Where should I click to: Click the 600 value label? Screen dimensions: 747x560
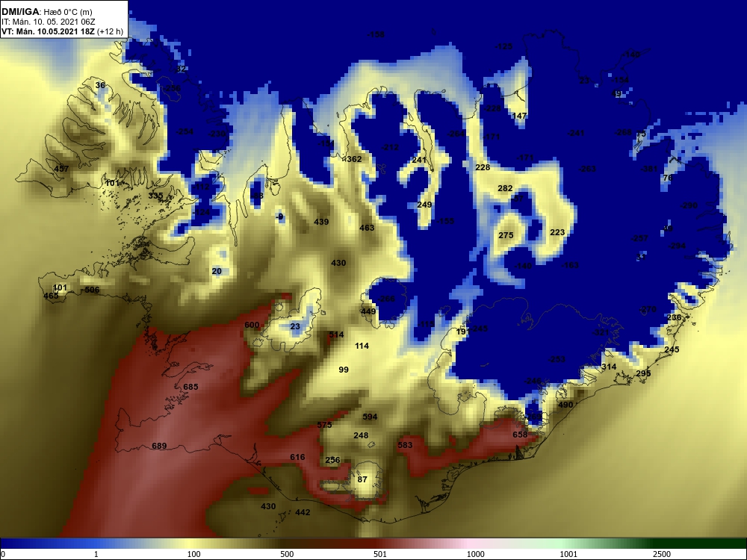pos(252,325)
